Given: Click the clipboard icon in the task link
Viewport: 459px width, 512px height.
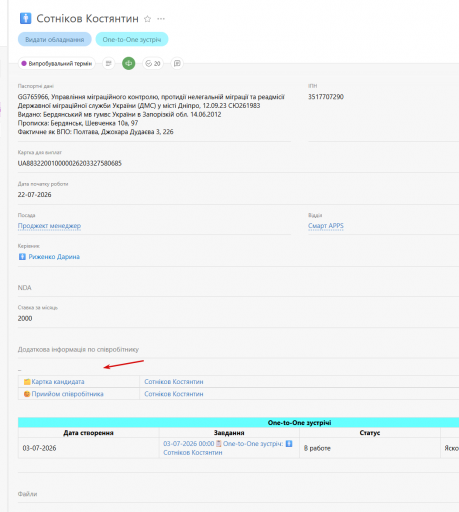Looking at the screenshot, I should pos(219,444).
